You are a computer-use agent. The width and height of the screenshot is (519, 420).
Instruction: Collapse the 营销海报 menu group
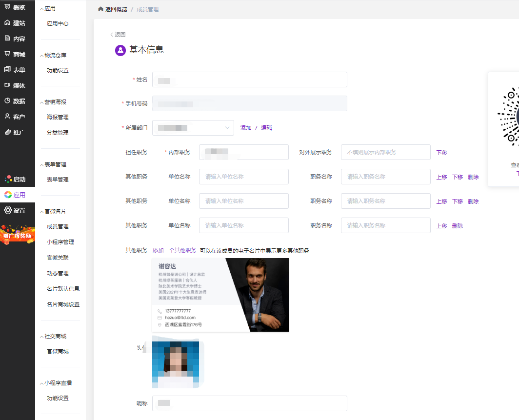[x=42, y=102]
